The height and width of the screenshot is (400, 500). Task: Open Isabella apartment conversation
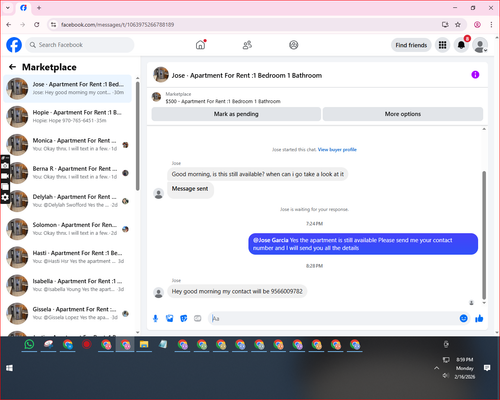pos(67,285)
